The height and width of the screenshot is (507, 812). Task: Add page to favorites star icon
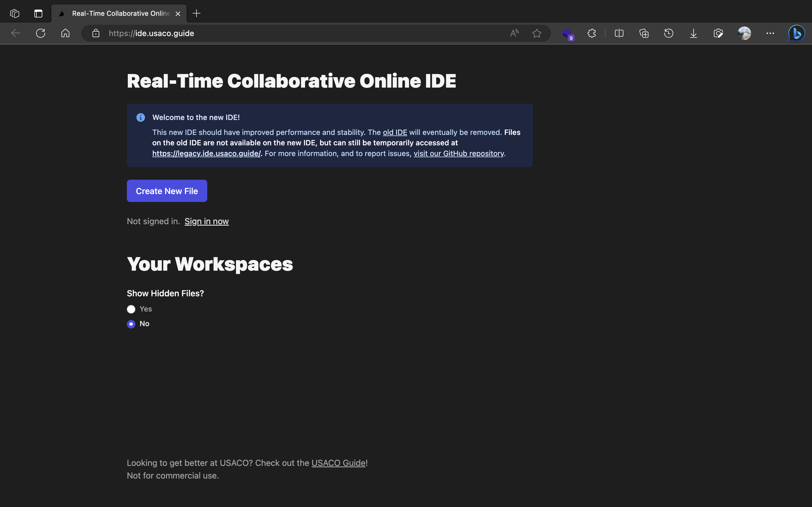537,33
